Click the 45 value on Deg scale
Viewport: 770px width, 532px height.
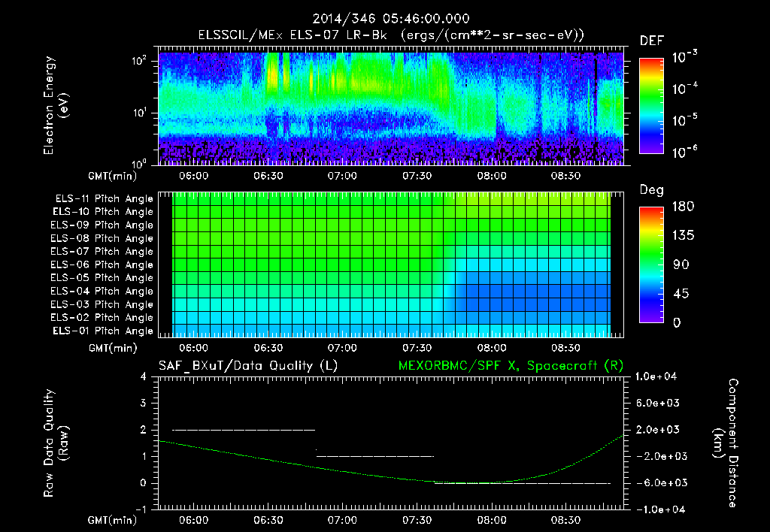681,294
